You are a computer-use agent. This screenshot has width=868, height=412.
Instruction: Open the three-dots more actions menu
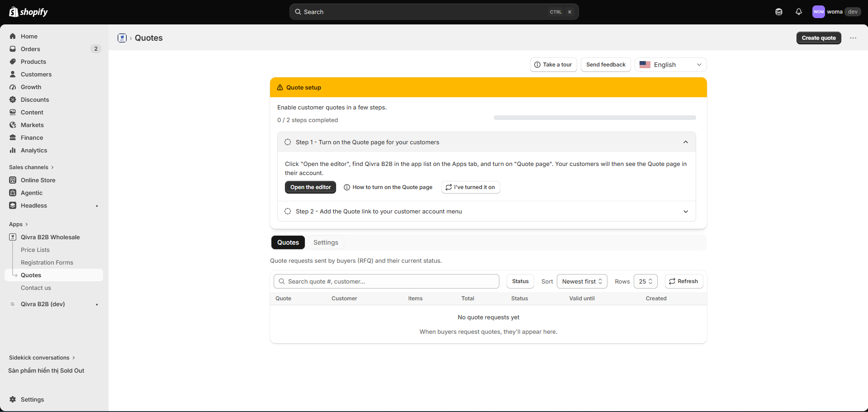pyautogui.click(x=853, y=38)
